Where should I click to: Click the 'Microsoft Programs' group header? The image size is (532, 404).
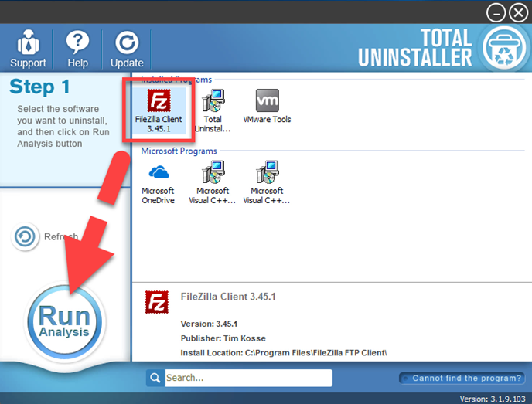(179, 151)
